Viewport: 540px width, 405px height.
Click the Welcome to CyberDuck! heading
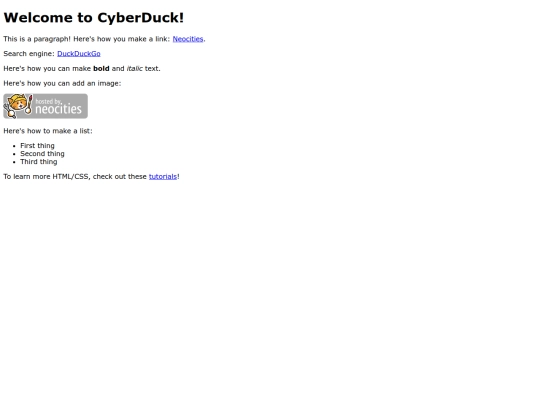coord(94,18)
